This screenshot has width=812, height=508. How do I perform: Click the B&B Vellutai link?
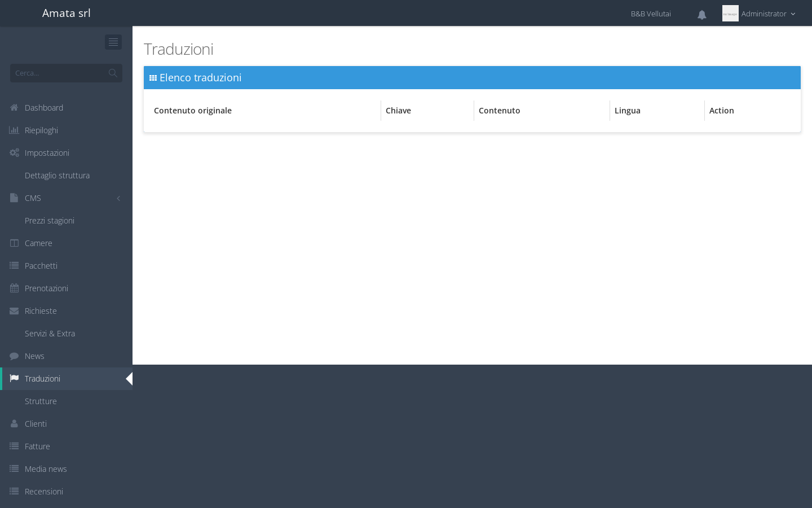[651, 14]
